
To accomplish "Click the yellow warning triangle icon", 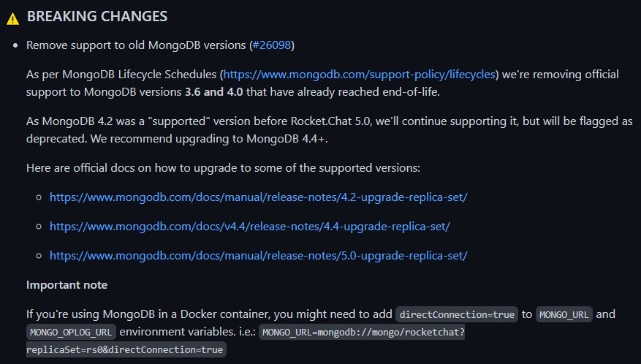I will 12,18.
